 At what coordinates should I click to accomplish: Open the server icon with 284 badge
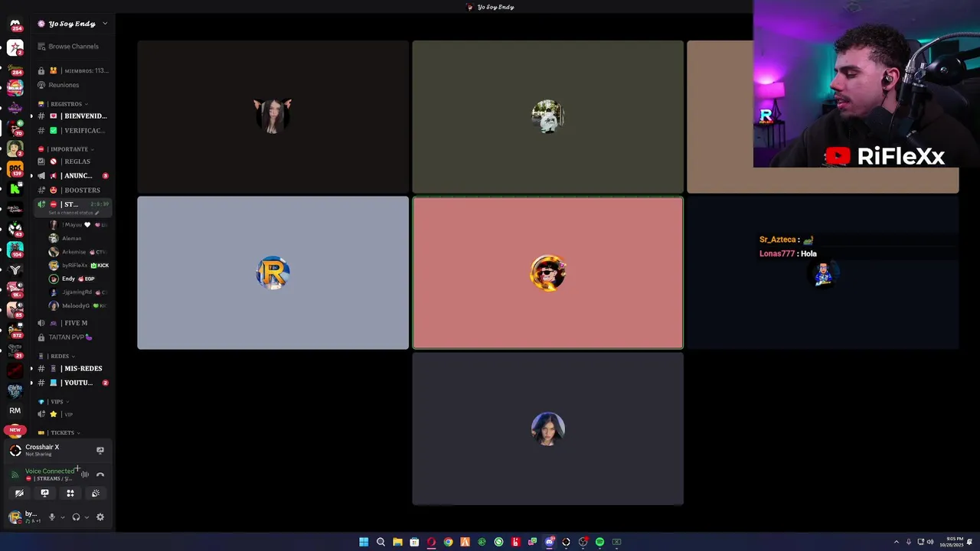[15, 67]
